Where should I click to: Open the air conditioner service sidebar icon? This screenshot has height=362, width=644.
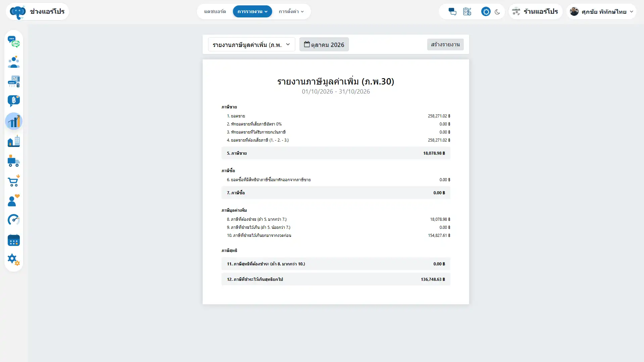(x=14, y=82)
